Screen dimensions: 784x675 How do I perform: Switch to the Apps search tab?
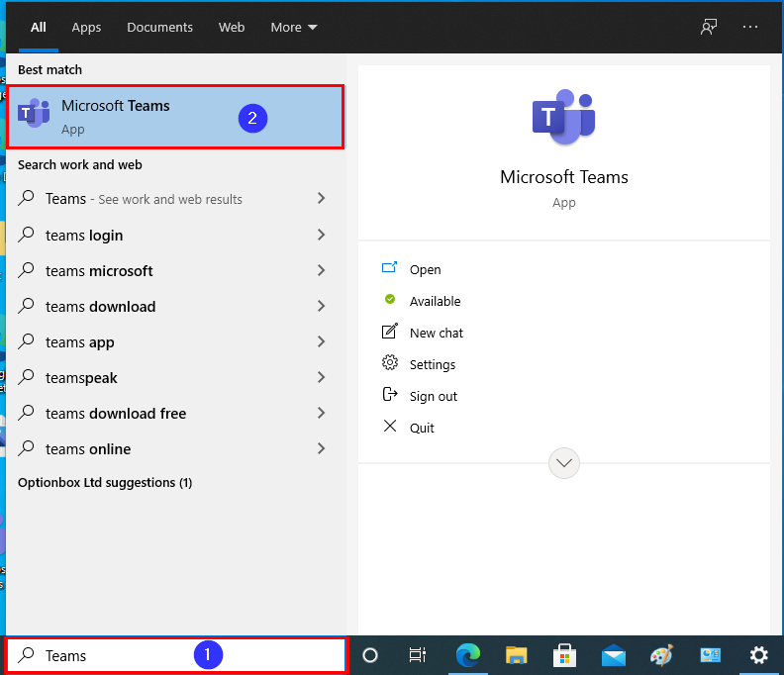[86, 27]
